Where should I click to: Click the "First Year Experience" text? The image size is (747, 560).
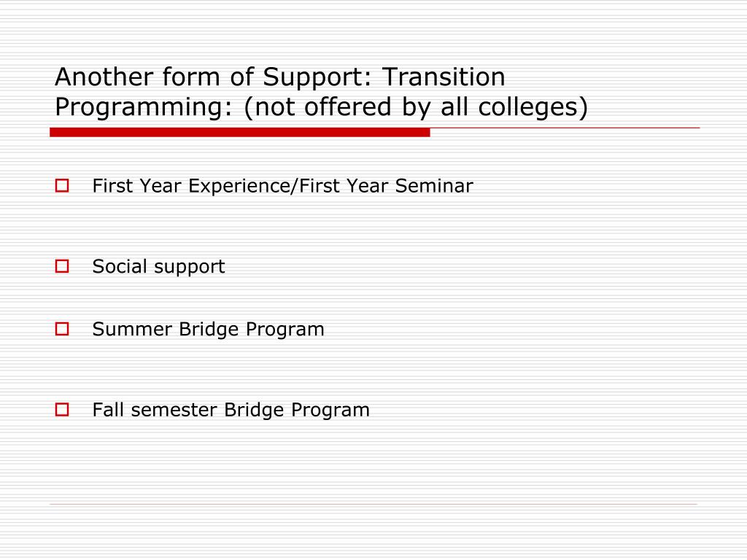191,186
